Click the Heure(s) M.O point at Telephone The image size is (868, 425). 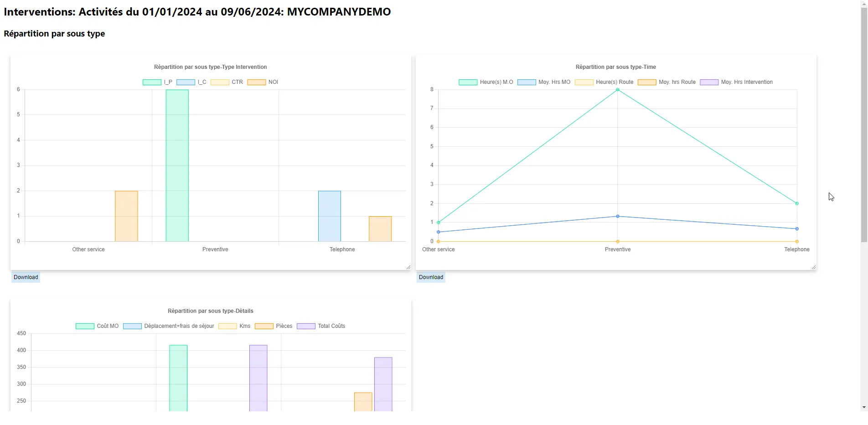coord(797,203)
